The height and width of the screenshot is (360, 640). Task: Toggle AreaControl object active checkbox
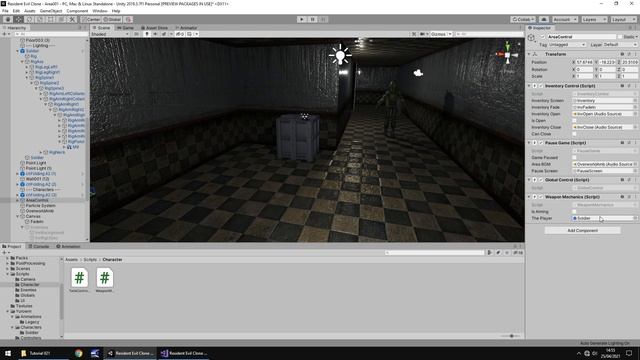pyautogui.click(x=542, y=37)
